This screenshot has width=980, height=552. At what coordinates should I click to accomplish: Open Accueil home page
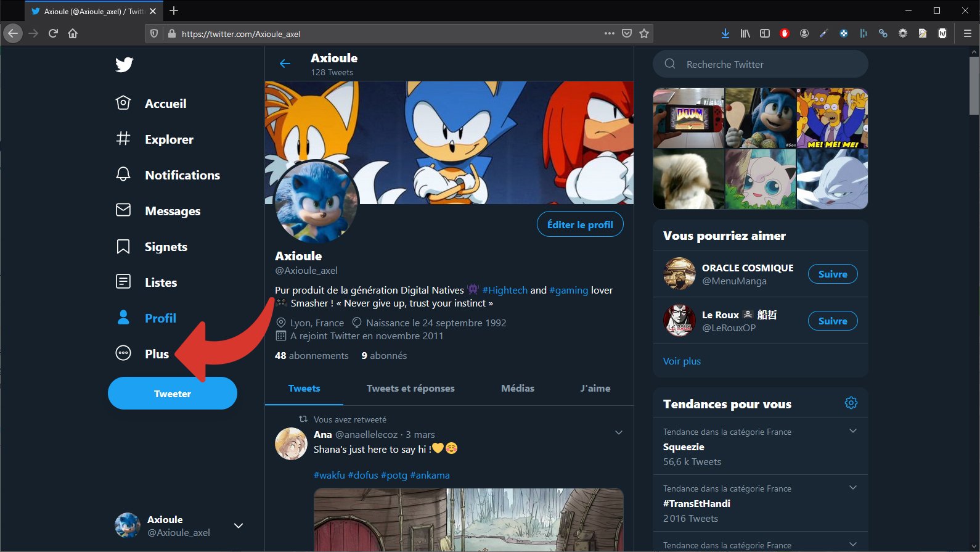coord(152,104)
